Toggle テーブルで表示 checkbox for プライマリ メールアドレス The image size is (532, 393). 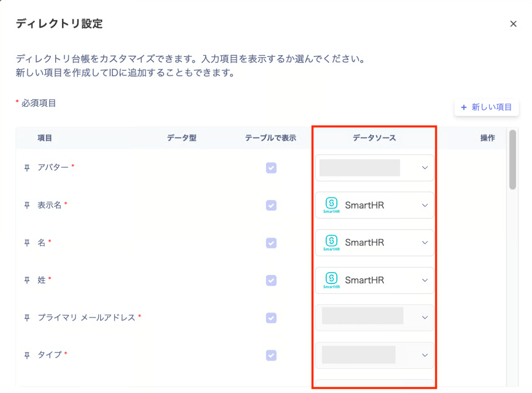point(271,318)
